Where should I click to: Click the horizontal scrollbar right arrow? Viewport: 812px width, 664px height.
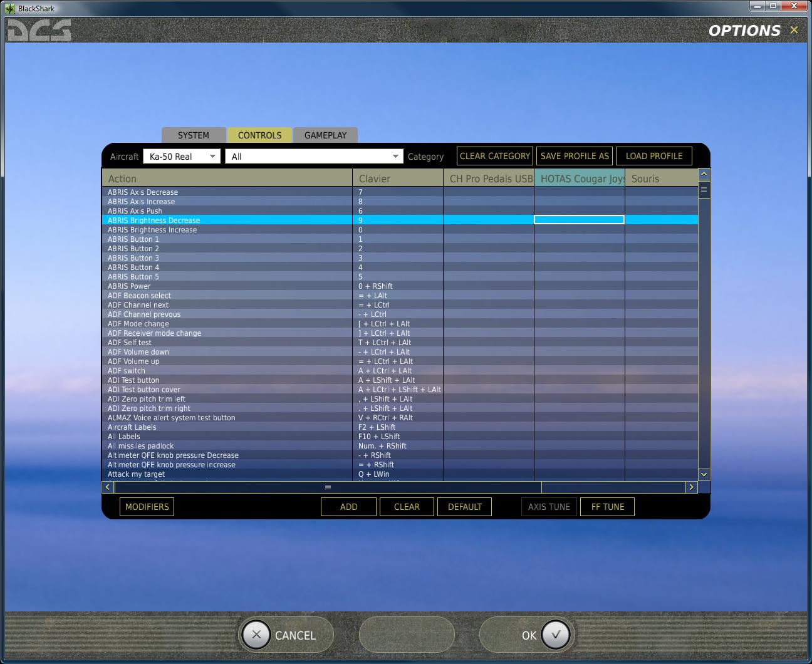[691, 487]
